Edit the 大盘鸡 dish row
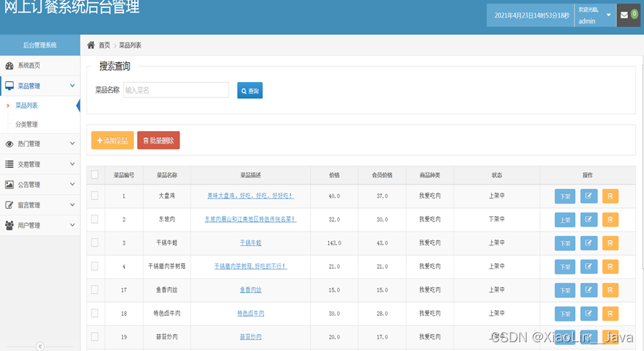This screenshot has width=644, height=351. pyautogui.click(x=588, y=196)
